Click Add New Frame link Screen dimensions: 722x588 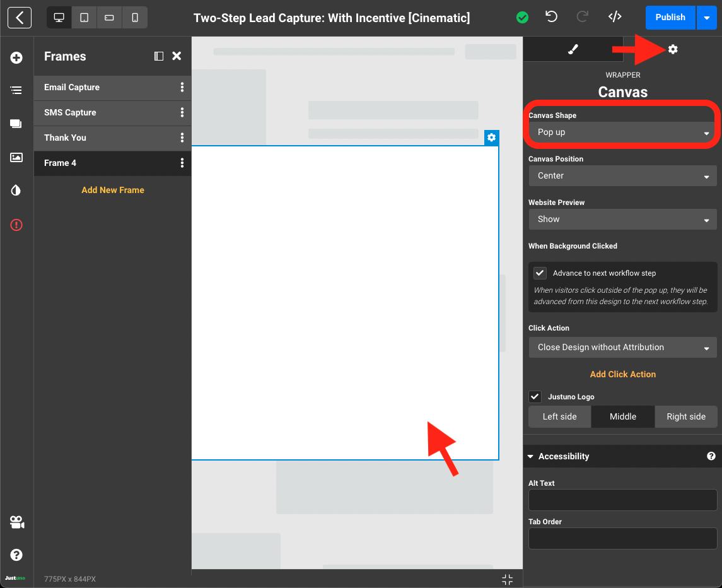pyautogui.click(x=113, y=190)
